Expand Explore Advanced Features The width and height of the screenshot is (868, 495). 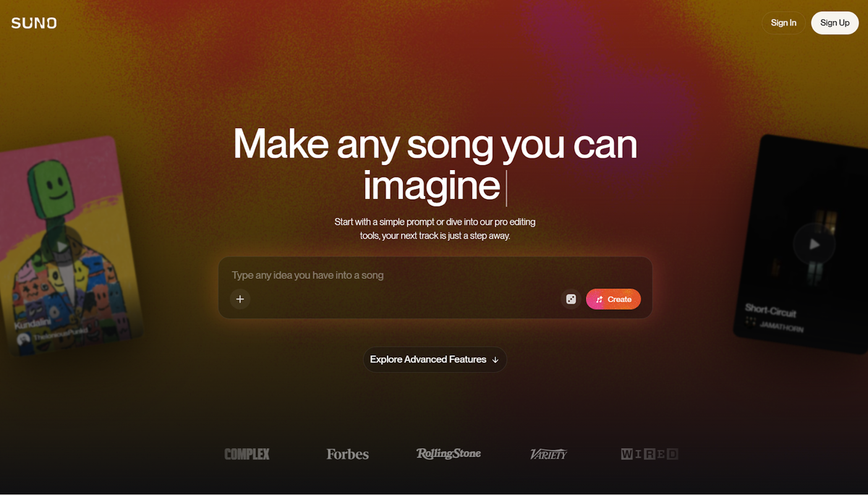435,360
